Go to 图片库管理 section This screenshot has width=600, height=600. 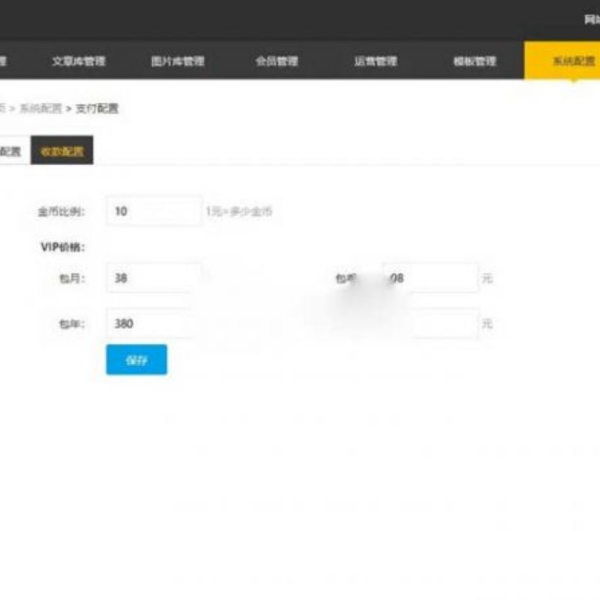point(177,61)
